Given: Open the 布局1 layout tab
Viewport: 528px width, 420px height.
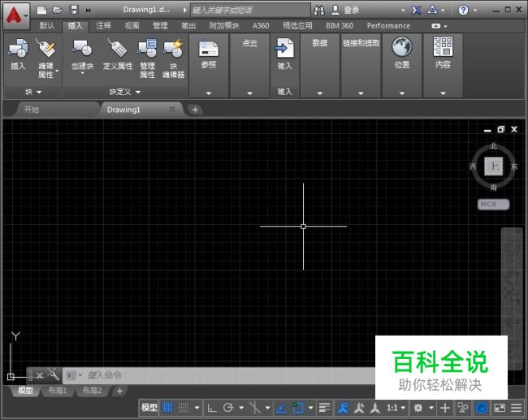Looking at the screenshot, I should point(57,391).
